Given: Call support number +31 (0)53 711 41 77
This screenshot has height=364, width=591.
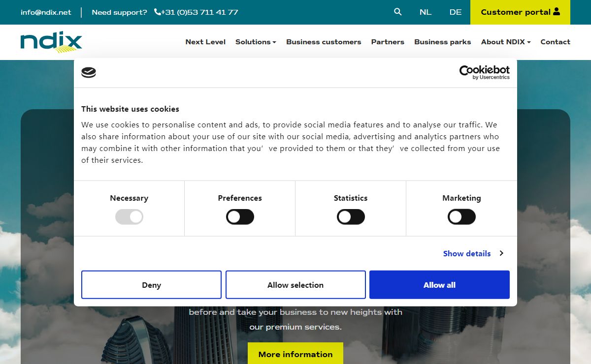Looking at the screenshot, I should pyautogui.click(x=199, y=12).
